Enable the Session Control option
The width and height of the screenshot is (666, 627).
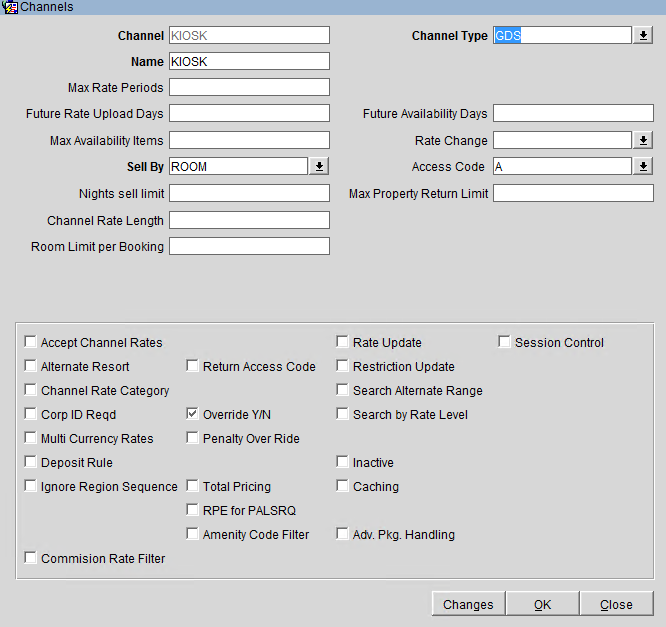[505, 343]
